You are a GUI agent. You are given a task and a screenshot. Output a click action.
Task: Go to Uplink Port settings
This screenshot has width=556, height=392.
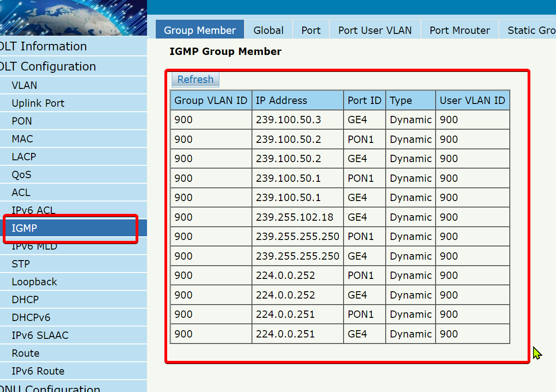(38, 103)
